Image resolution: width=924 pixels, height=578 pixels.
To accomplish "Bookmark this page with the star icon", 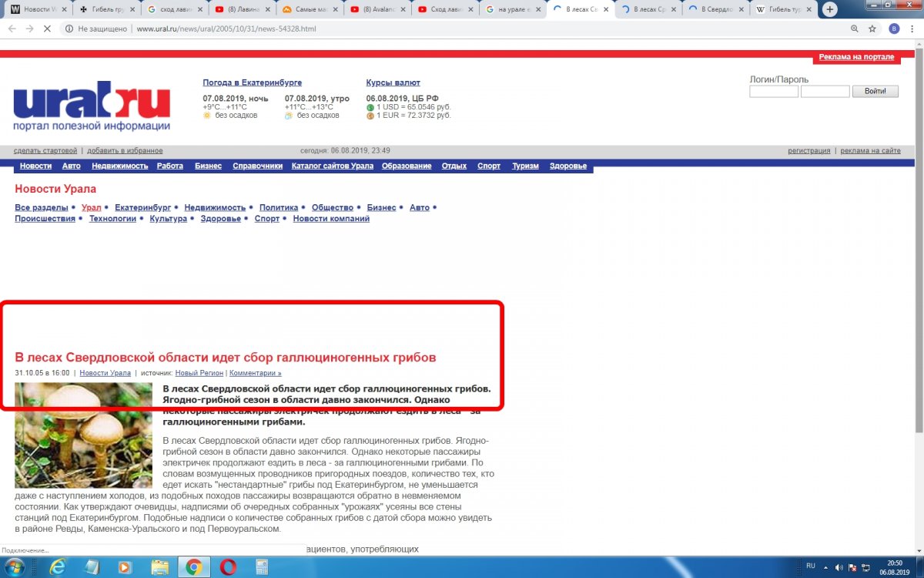I will (x=872, y=29).
